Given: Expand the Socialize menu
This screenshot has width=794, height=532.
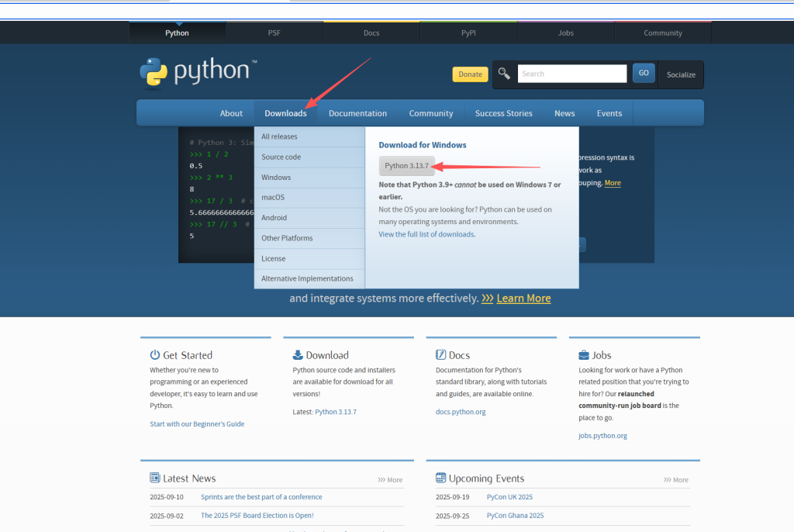Looking at the screenshot, I should (x=681, y=74).
